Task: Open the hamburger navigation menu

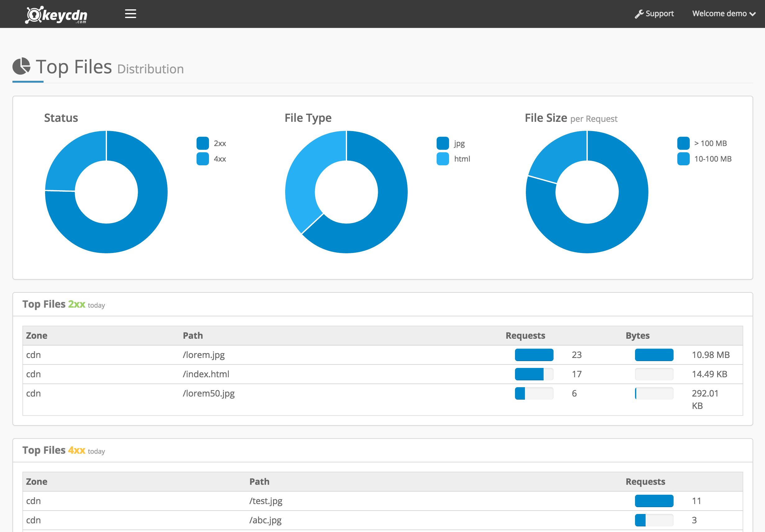Action: [x=130, y=14]
